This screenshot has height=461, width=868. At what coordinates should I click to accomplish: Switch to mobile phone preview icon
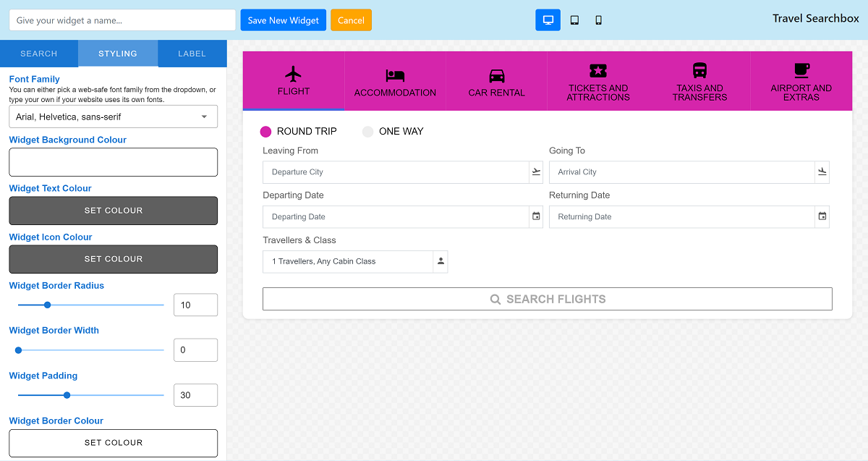(x=598, y=20)
